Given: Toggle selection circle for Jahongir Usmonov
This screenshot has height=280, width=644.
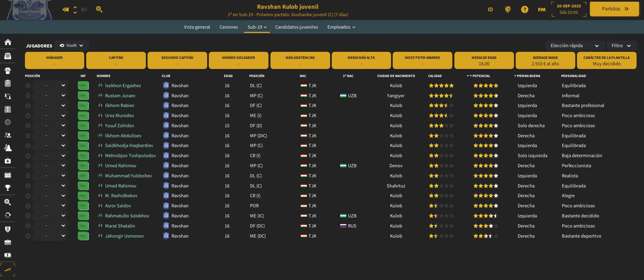Looking at the screenshot, I should click(28, 236).
